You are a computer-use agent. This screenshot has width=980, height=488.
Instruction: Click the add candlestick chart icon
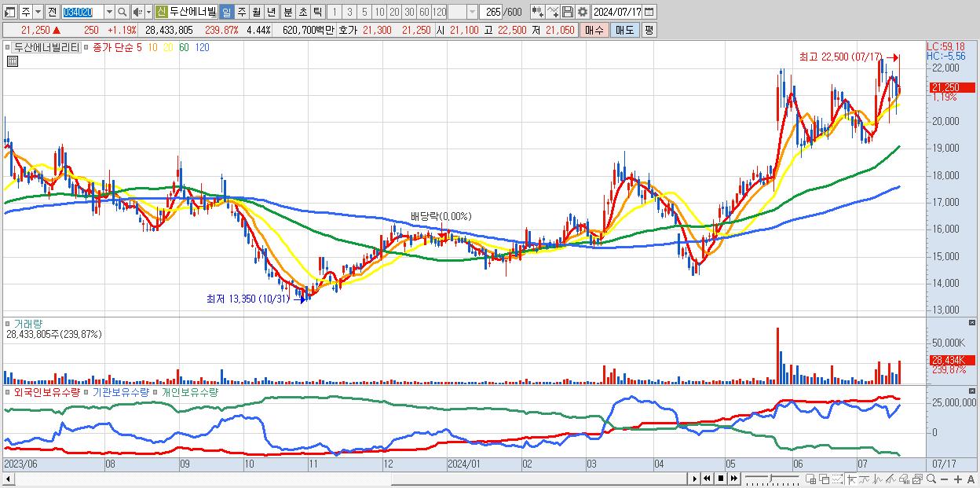pyautogui.click(x=538, y=12)
